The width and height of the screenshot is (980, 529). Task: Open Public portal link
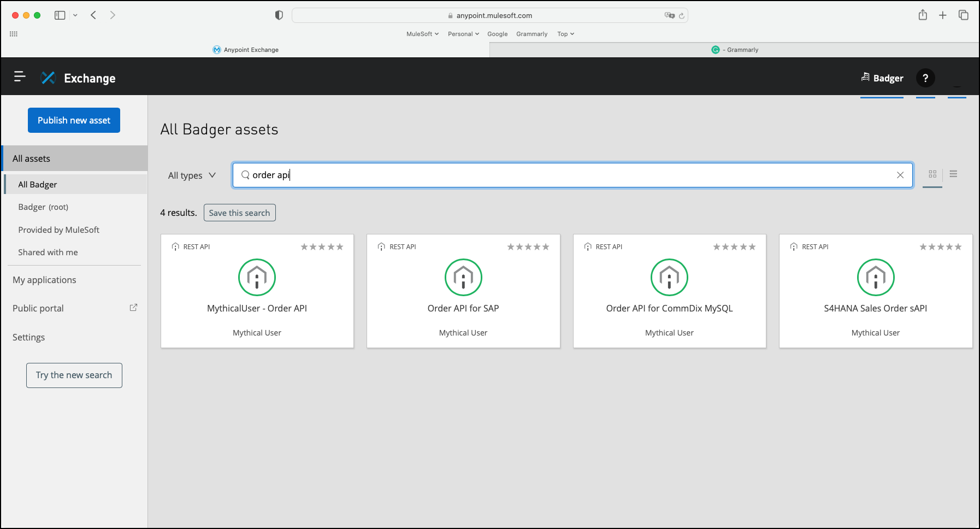coord(38,308)
